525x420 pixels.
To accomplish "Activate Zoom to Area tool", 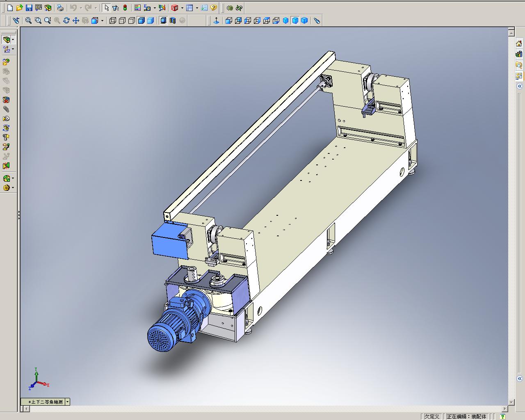I will point(38,21).
